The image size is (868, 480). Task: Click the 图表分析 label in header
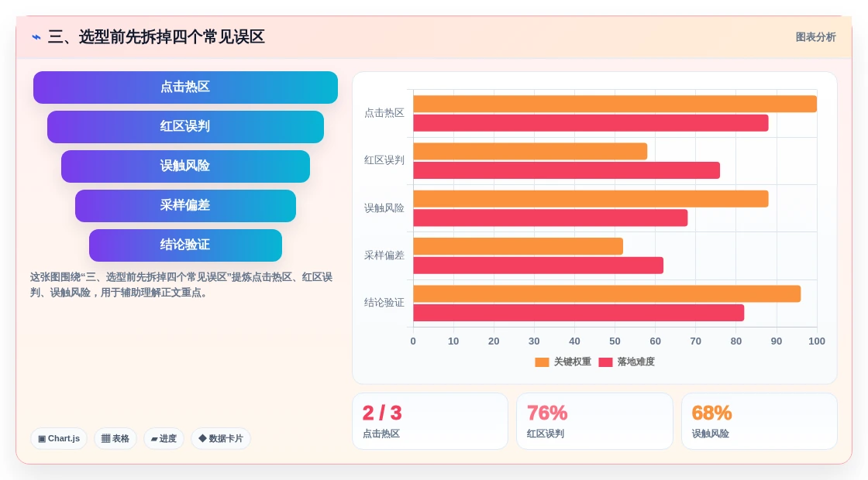[815, 37]
